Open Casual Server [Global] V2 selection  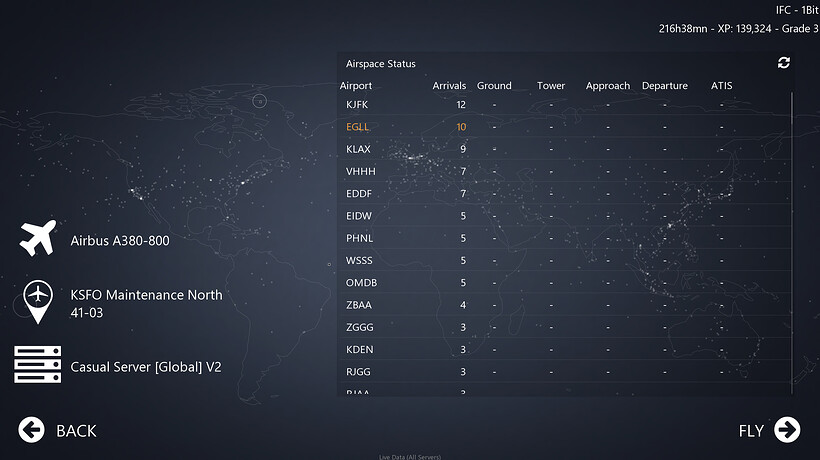(146, 367)
